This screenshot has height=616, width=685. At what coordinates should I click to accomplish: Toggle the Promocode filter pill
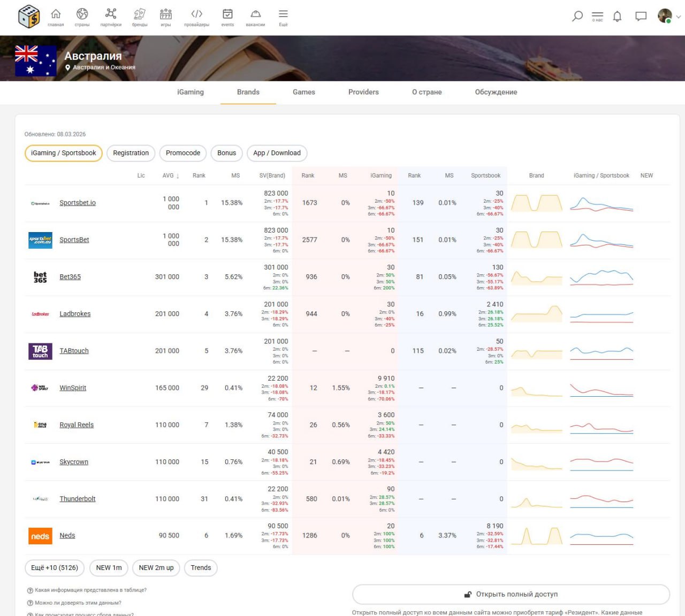click(x=183, y=153)
